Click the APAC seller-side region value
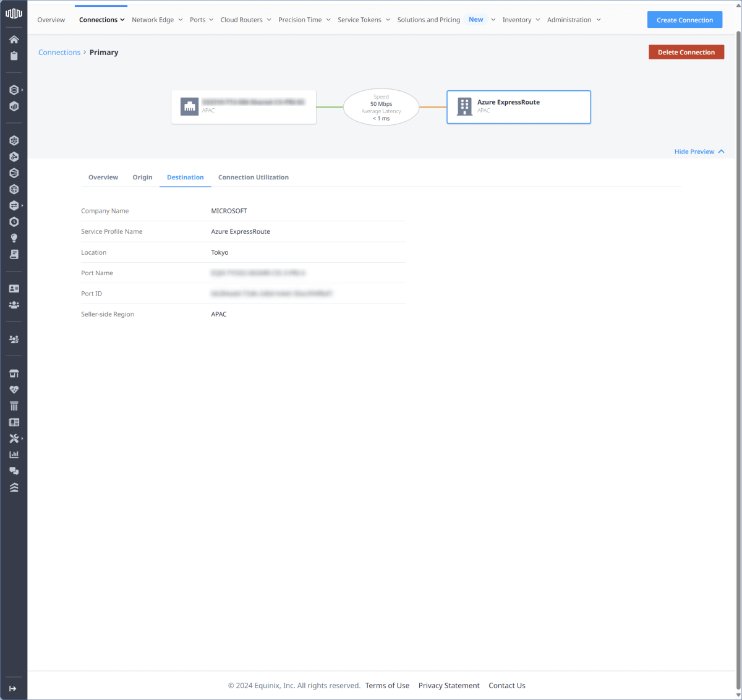Image resolution: width=742 pixels, height=700 pixels. click(219, 314)
